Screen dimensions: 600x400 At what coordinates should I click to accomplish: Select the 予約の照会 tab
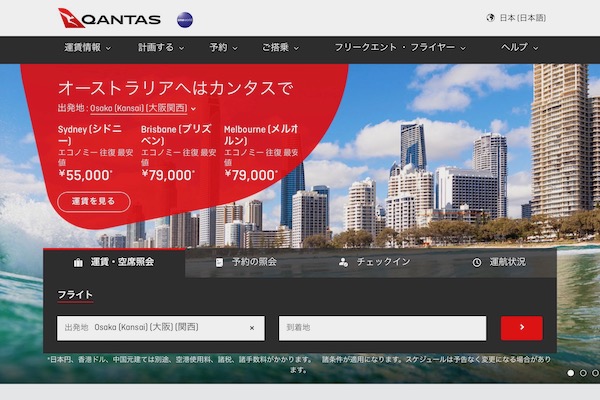tap(246, 263)
